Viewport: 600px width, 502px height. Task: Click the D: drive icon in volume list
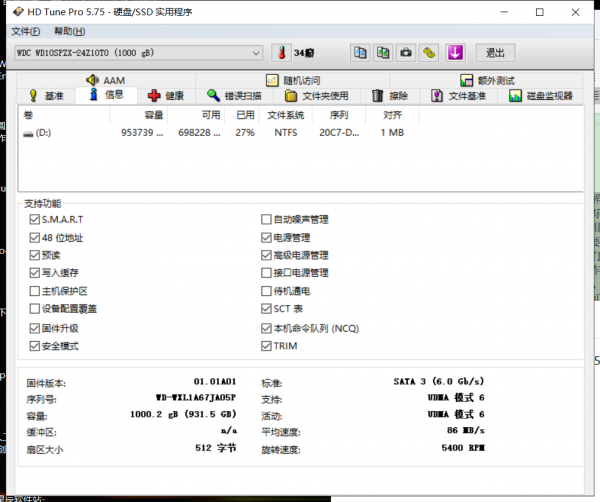28,134
